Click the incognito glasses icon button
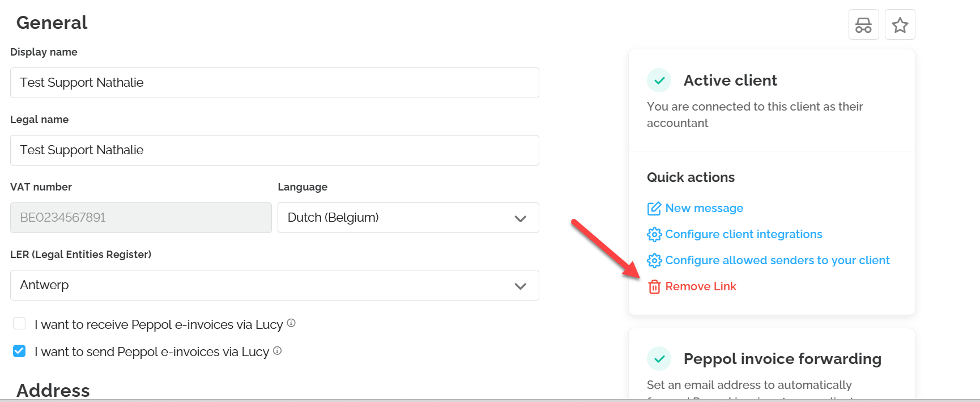 coord(863,25)
